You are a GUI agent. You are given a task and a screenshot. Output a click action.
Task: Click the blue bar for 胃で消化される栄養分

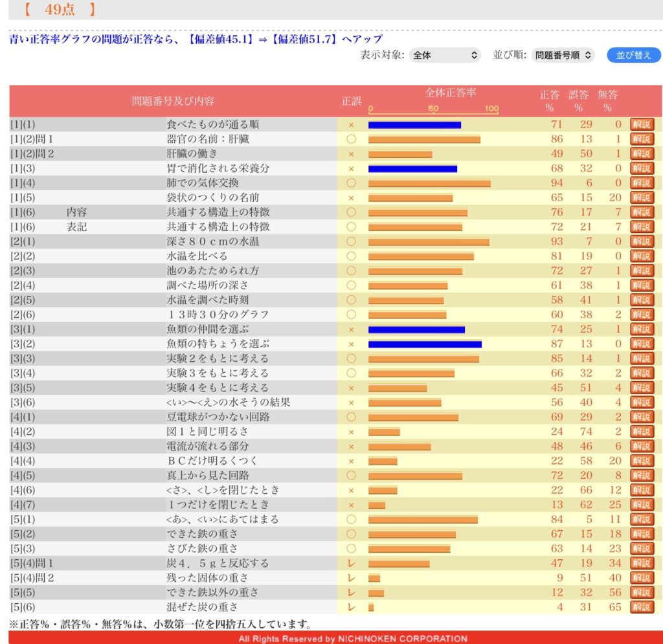[x=412, y=168]
